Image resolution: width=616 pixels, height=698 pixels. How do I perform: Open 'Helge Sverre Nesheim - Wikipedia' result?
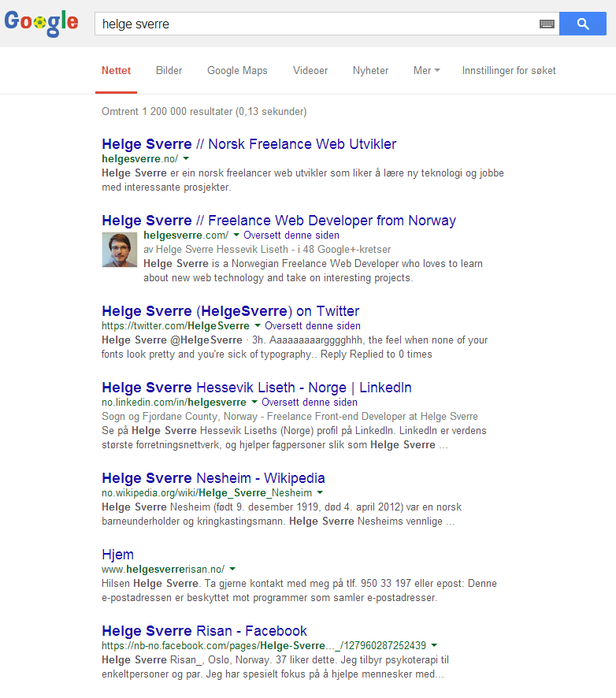click(213, 478)
